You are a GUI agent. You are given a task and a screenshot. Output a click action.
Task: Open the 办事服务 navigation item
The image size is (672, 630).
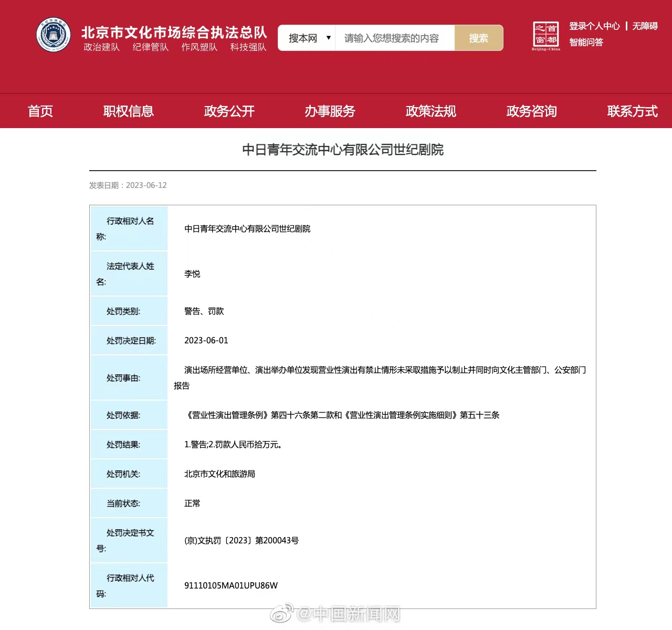(330, 111)
